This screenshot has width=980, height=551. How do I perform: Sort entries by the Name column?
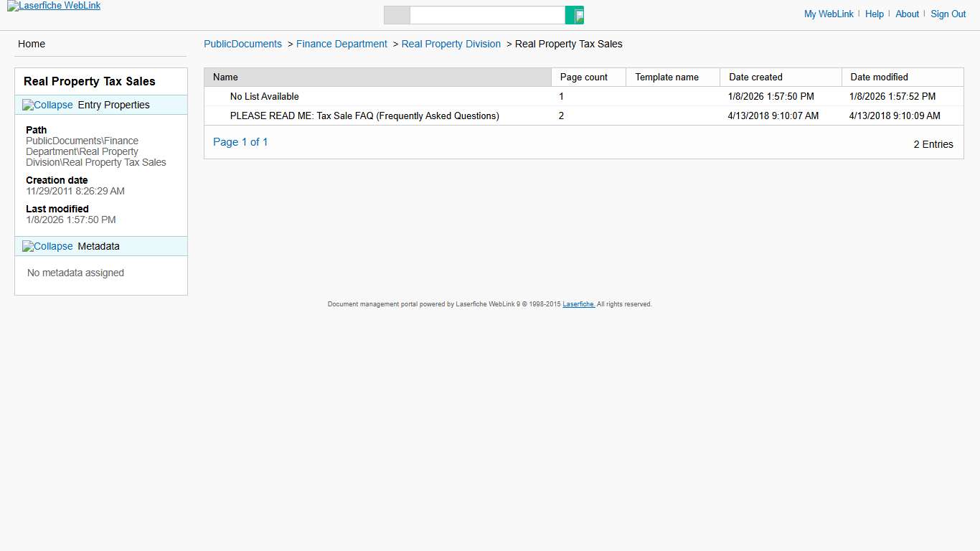(225, 77)
